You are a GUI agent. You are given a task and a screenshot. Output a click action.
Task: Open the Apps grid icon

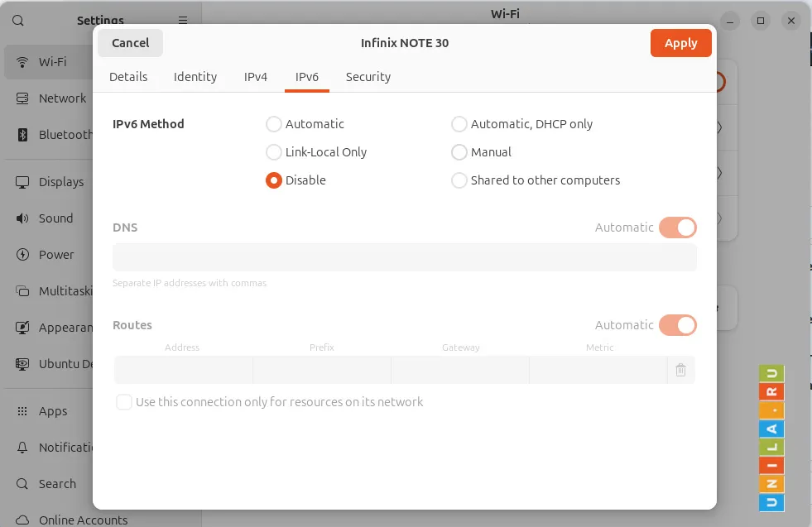point(22,411)
